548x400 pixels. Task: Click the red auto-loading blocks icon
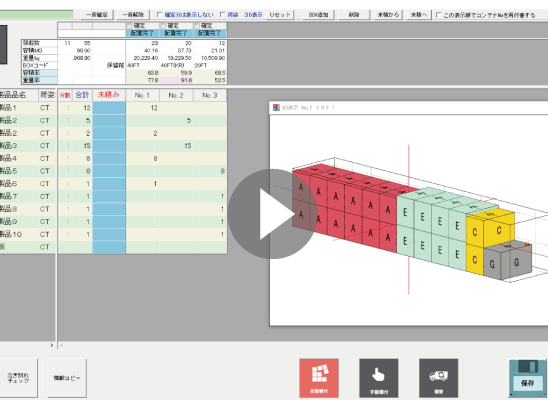point(319,378)
